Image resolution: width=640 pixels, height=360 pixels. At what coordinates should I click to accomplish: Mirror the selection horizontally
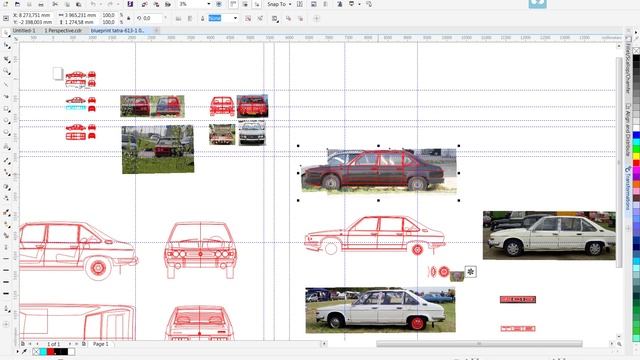[x=178, y=18]
